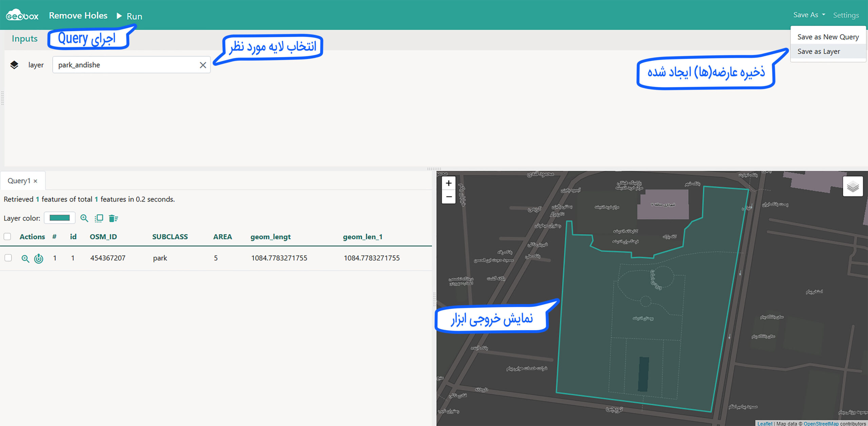Zoom to all features icon near Layer color
The width and height of the screenshot is (868, 426).
[x=84, y=218]
